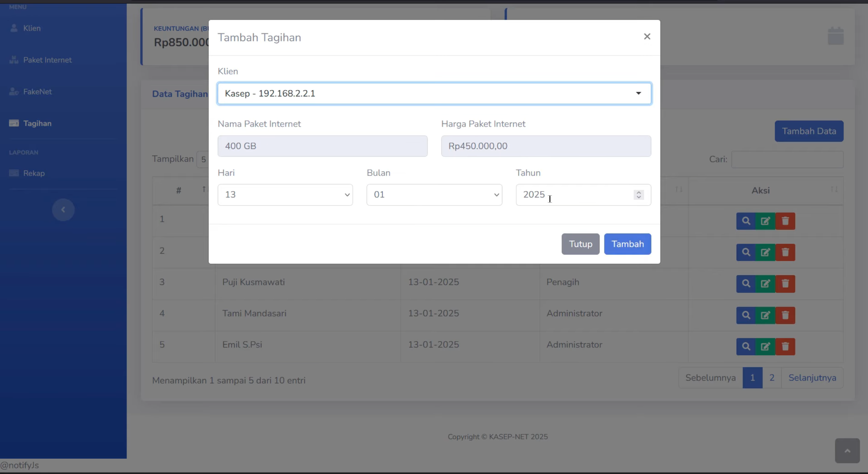Sort the table by the Aksi column
This screenshot has height=474, width=868.
coord(766,190)
